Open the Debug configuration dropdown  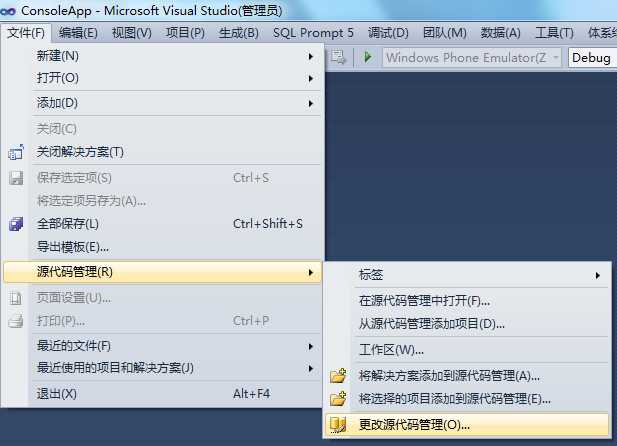593,58
